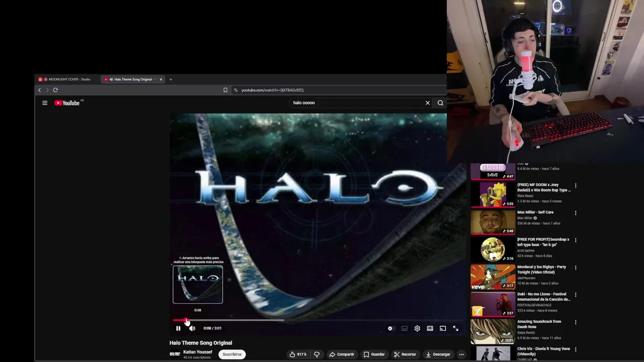The image size is (644, 362).
Task: Open Katlan Youssef channel name
Action: (x=198, y=352)
